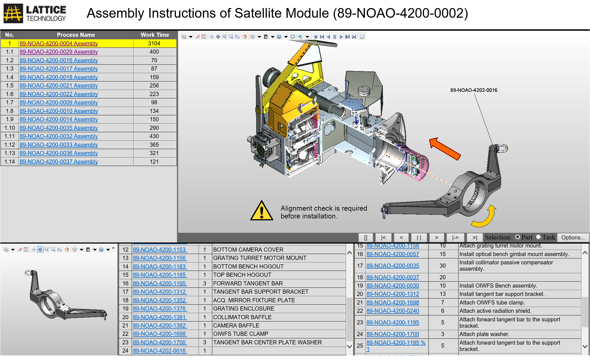Select the Pan tool in main viewer toolbar
This screenshot has width=590, height=364.
click(x=212, y=37)
